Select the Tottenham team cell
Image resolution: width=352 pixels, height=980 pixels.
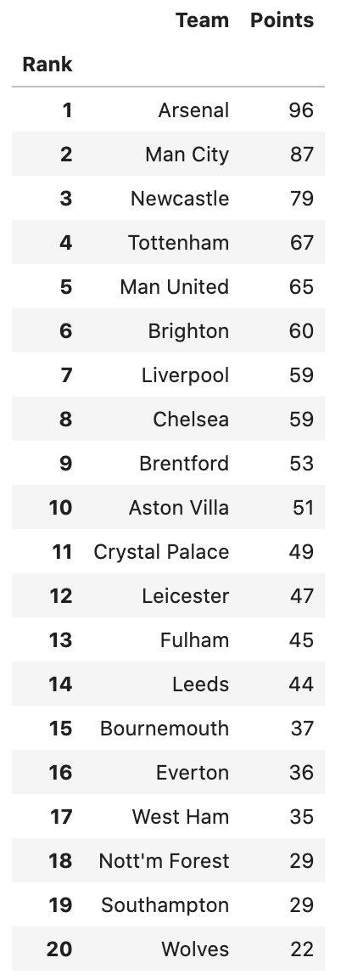[x=178, y=243]
